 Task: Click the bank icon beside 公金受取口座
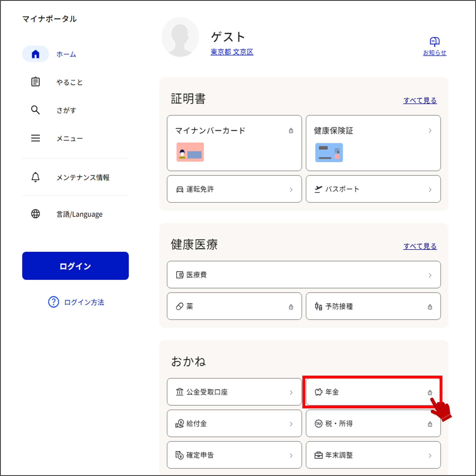(180, 392)
